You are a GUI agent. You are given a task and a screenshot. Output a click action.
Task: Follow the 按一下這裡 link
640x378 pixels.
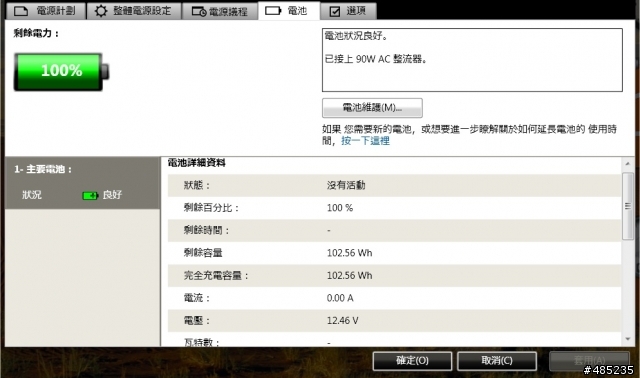coord(365,141)
